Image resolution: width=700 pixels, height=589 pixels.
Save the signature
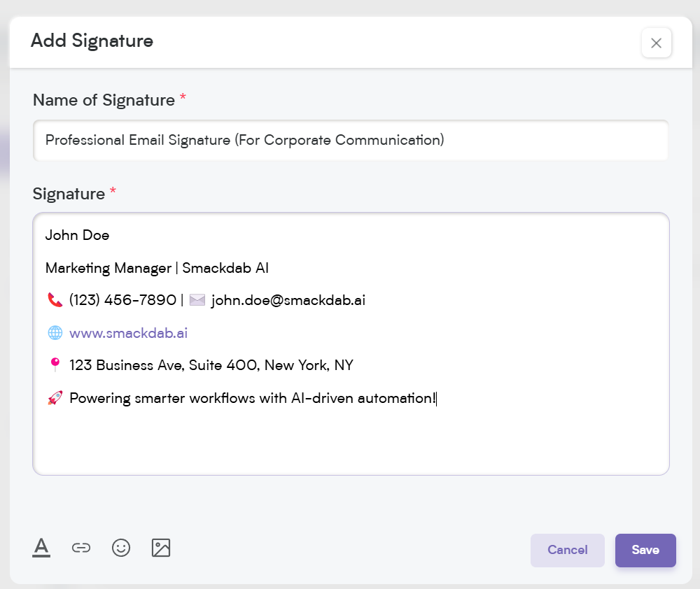tap(645, 551)
